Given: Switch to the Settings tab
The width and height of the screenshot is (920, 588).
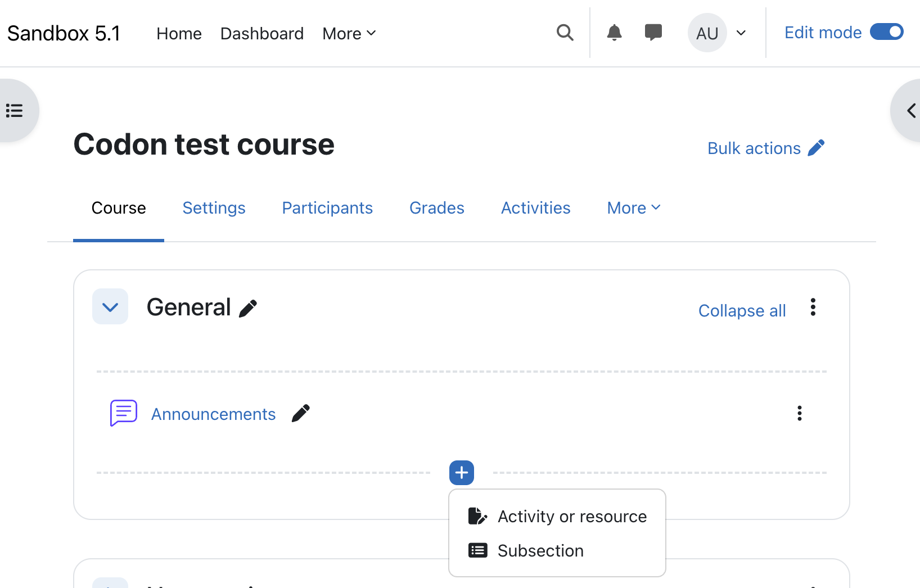Looking at the screenshot, I should pyautogui.click(x=214, y=208).
